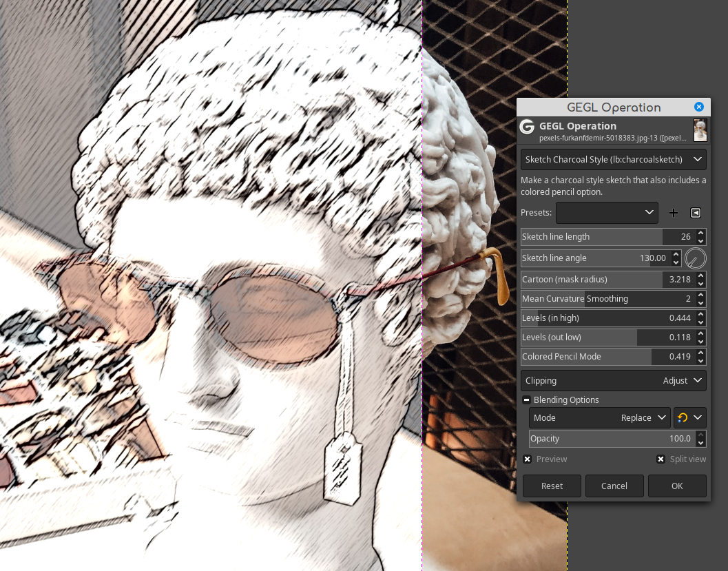Adjust the Opacity slider
The width and height of the screenshot is (728, 571).
pos(612,439)
